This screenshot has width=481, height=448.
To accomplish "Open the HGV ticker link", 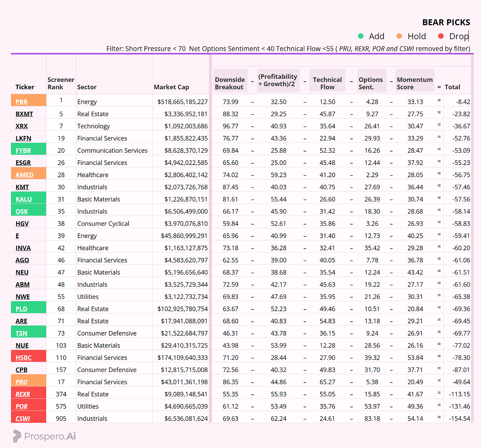I will point(22,224).
